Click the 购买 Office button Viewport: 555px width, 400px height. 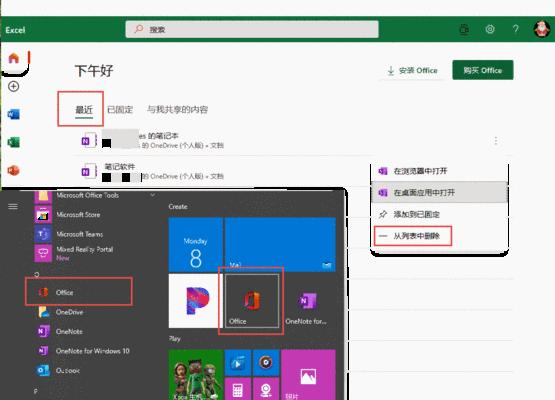point(483,70)
